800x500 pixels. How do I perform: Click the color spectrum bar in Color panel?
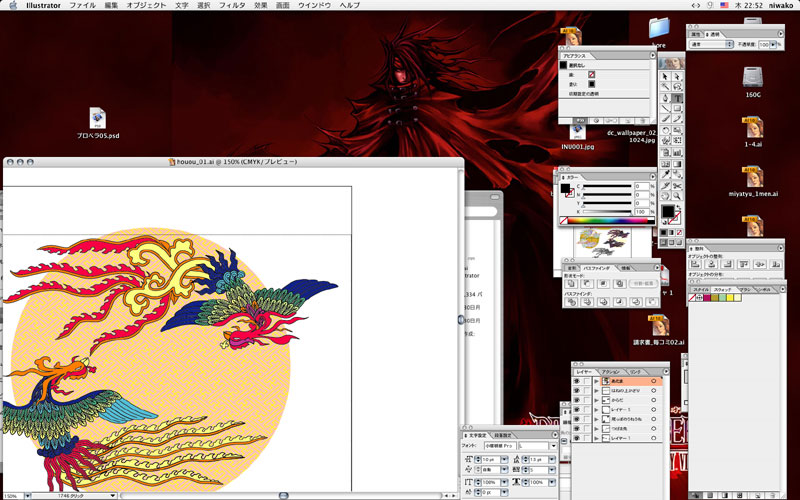click(x=608, y=221)
